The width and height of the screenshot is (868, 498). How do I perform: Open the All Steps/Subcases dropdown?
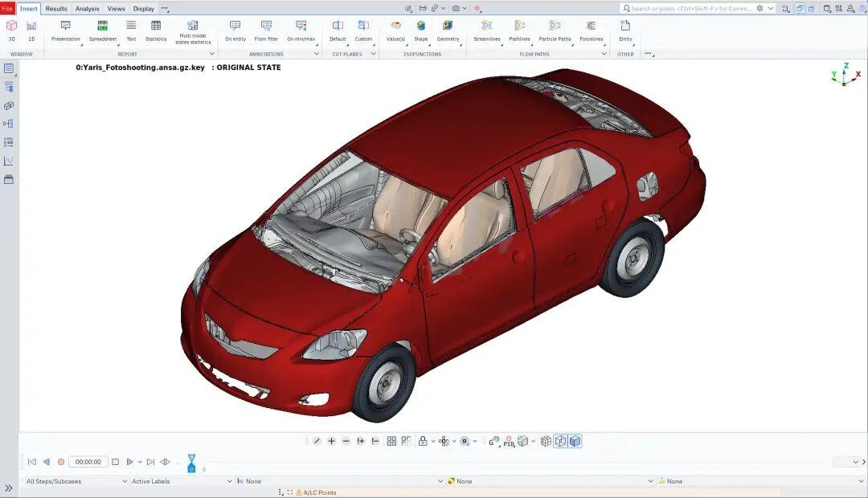pos(76,481)
